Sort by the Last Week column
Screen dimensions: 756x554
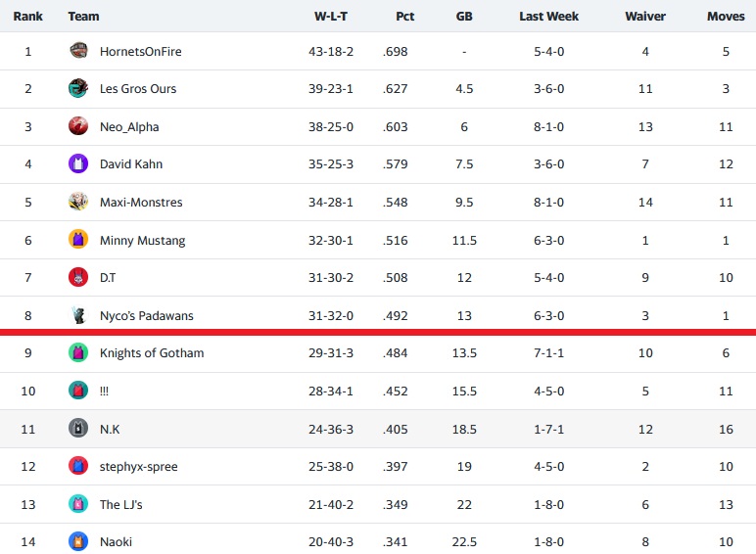point(548,16)
